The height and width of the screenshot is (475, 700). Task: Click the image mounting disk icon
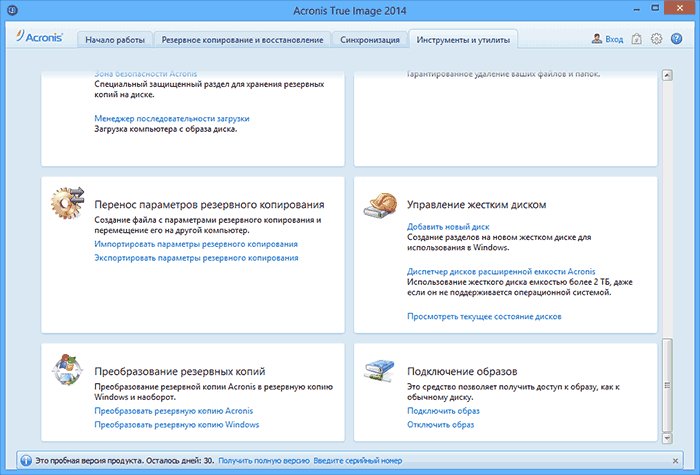[380, 370]
